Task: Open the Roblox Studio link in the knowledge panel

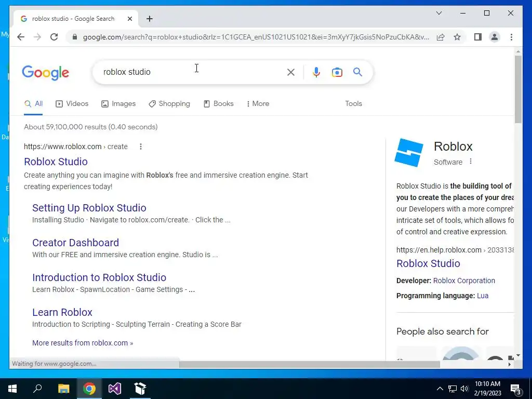Action: coord(428,263)
